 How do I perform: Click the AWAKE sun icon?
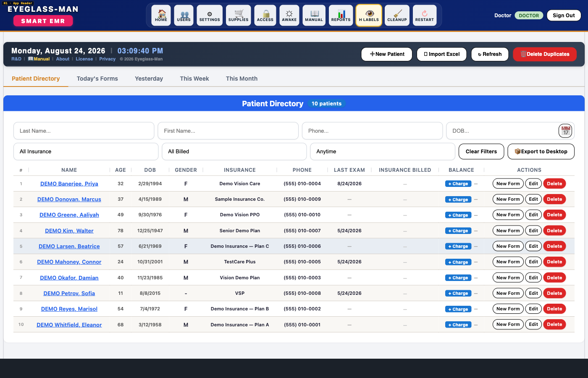tap(289, 16)
